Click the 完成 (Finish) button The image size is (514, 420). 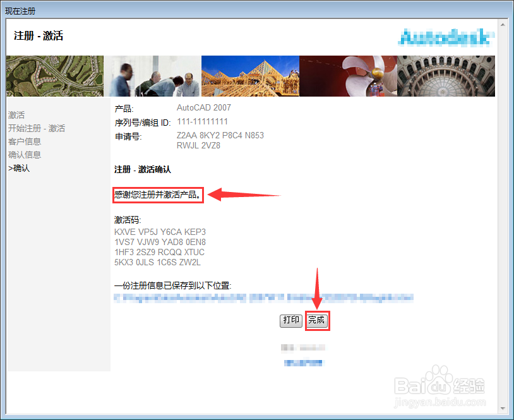(x=317, y=320)
